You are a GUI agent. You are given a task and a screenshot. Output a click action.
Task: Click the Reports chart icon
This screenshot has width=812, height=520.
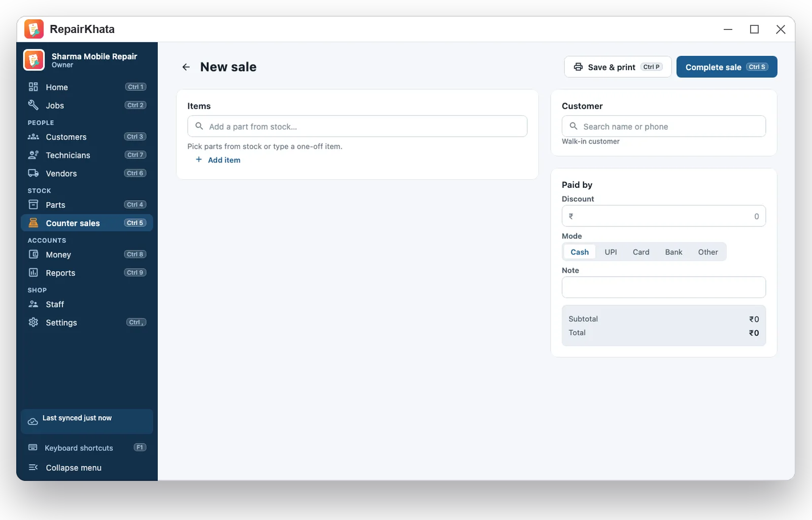(33, 273)
